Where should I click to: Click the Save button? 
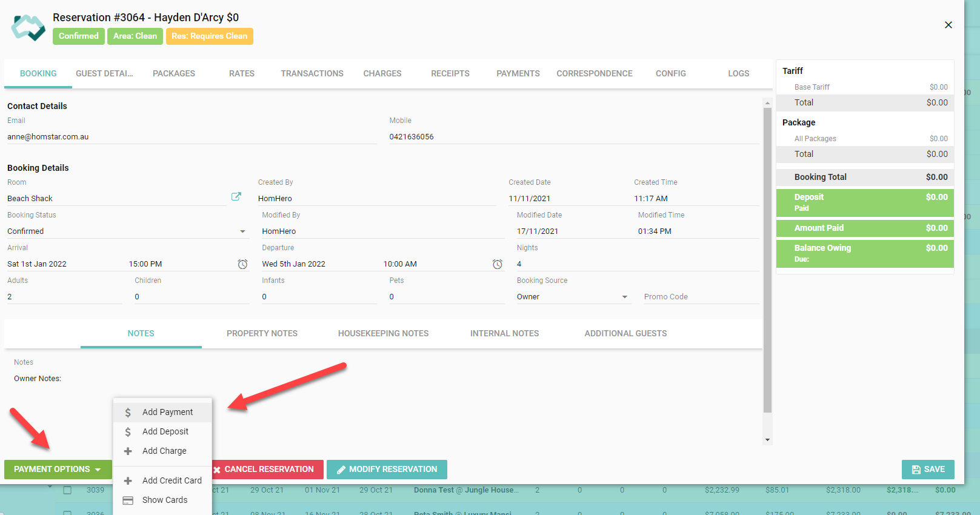[928, 470]
